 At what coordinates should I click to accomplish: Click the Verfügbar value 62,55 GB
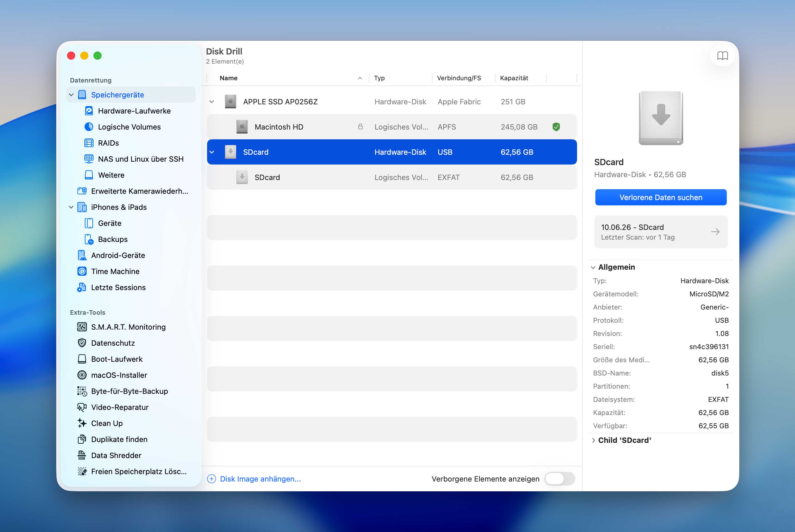pos(713,426)
